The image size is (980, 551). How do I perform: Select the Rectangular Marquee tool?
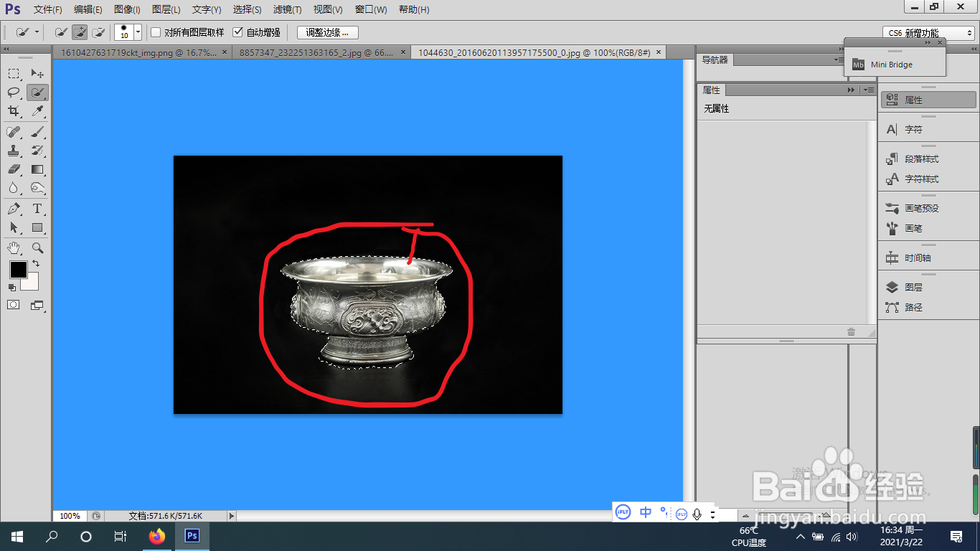pos(14,73)
